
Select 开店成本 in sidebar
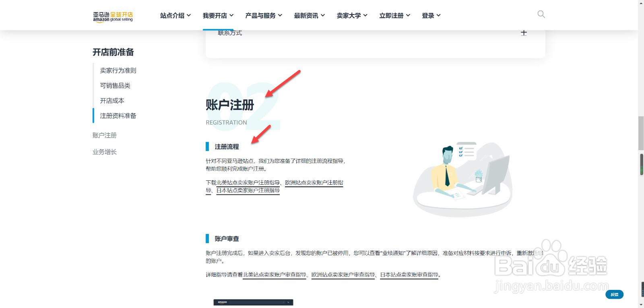[x=112, y=101]
